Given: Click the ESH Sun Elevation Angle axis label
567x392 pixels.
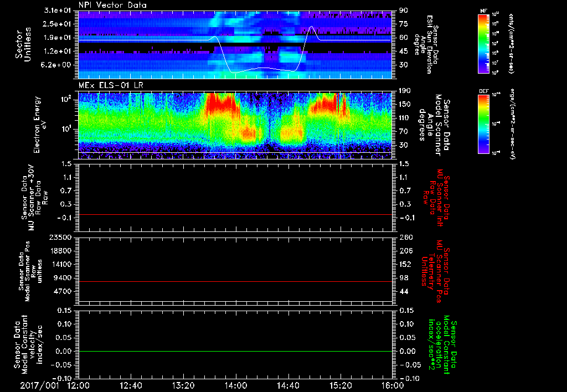Looking at the screenshot, I should [426, 44].
